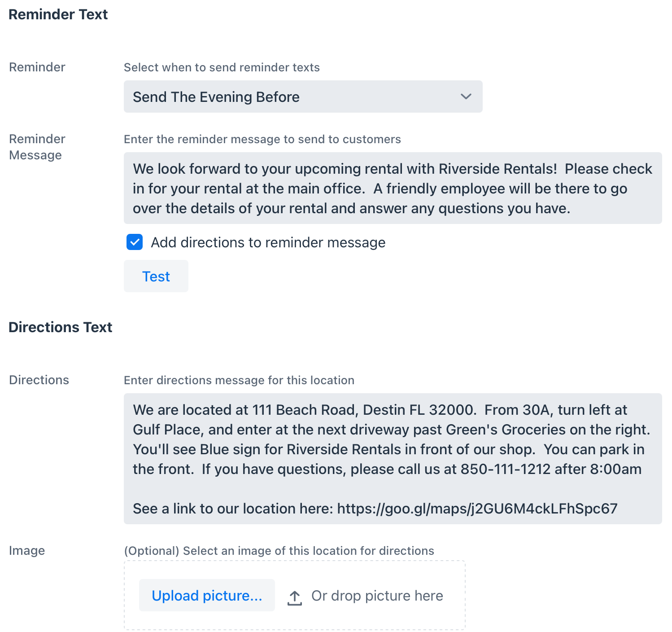Click the Directions Text section heading
The width and height of the screenshot is (672, 632).
[x=61, y=327]
